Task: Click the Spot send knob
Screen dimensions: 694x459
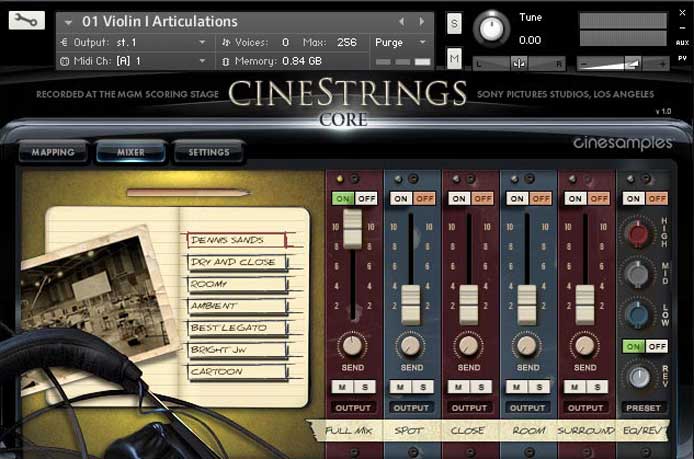Action: coord(410,345)
